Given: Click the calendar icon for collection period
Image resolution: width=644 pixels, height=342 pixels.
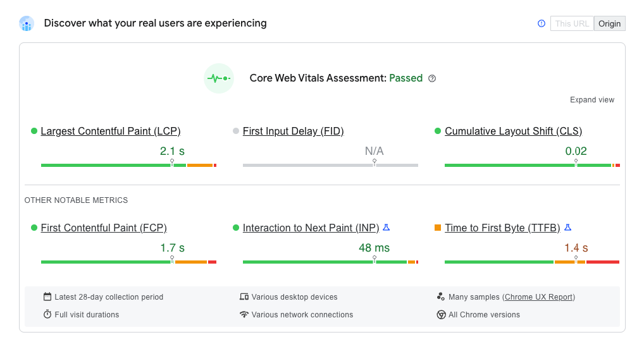Looking at the screenshot, I should pyautogui.click(x=47, y=296).
